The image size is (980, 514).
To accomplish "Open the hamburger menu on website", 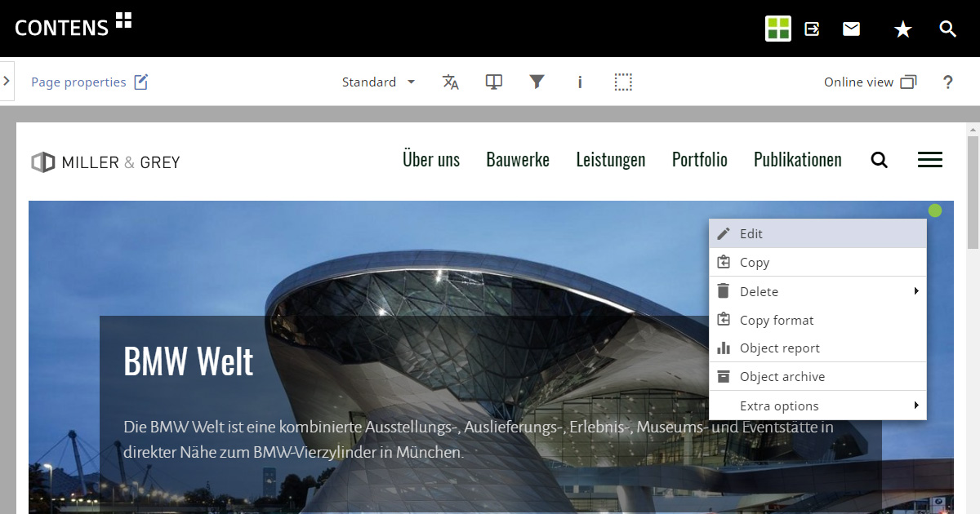I will (930, 160).
